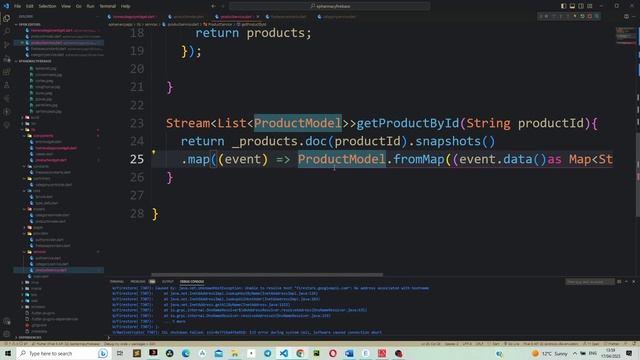
Task: Switch to the Output panel tab
Action: (x=168, y=282)
